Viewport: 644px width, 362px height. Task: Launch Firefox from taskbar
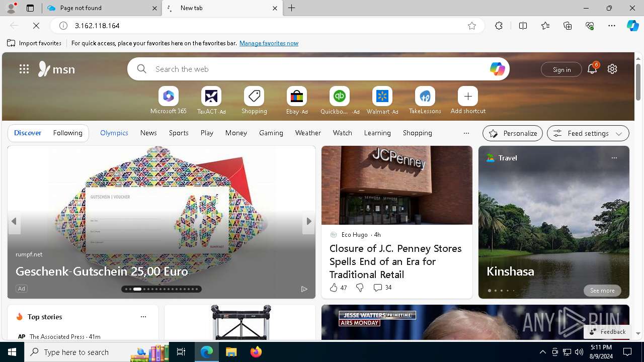click(256, 352)
